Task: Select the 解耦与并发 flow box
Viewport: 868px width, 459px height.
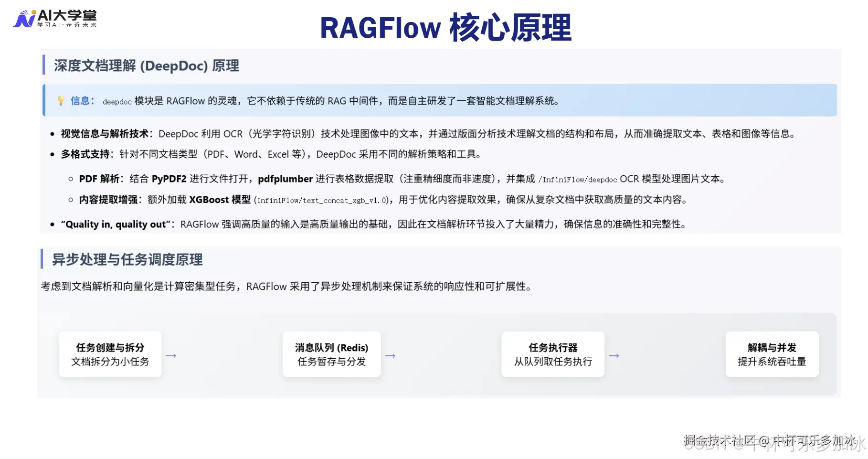Action: coord(772,354)
